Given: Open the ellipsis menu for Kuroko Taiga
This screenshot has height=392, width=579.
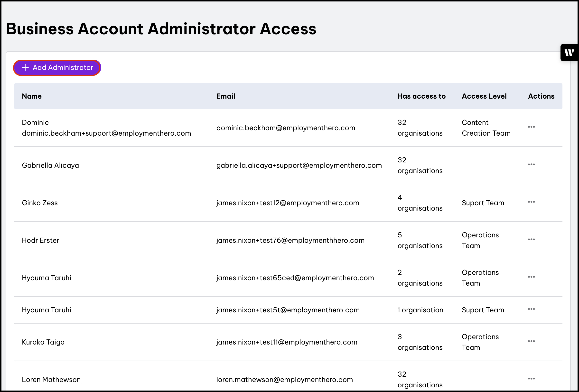Looking at the screenshot, I should [531, 341].
